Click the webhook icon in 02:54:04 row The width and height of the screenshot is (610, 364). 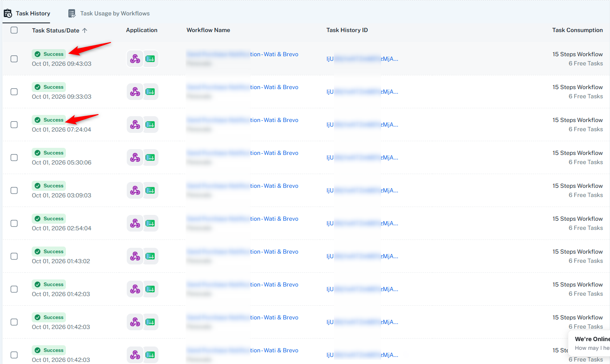(x=135, y=223)
